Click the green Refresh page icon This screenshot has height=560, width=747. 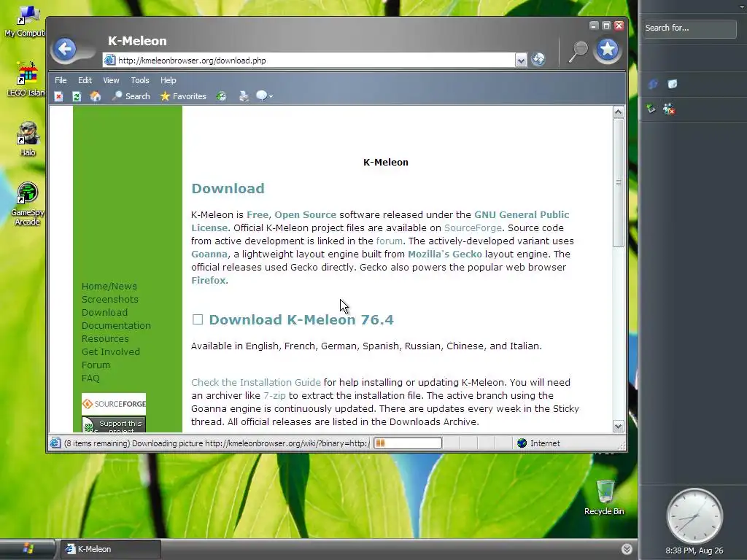(x=77, y=96)
